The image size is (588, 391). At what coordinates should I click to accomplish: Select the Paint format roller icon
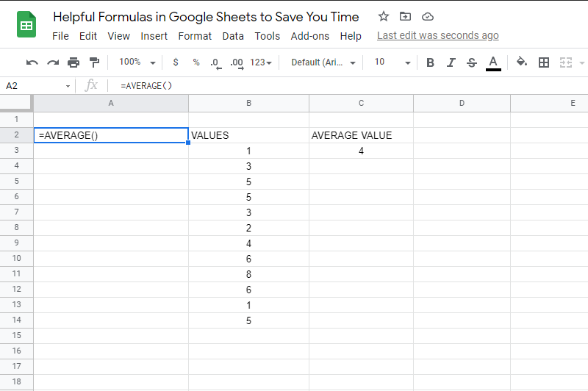pyautogui.click(x=94, y=62)
